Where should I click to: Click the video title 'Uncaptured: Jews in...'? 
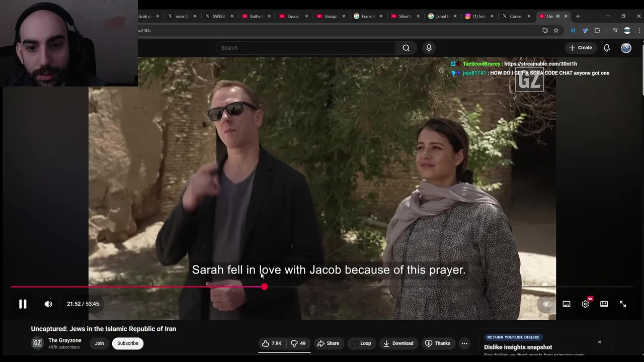[104, 329]
